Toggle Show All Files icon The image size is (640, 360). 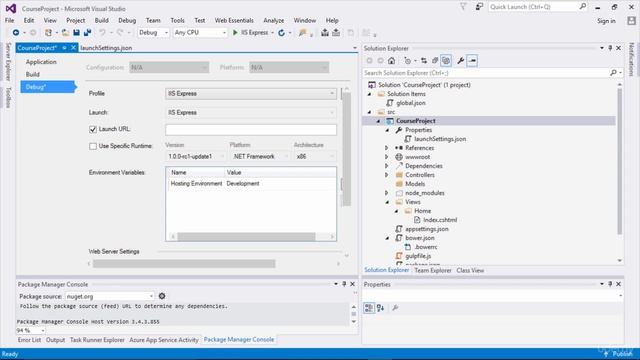click(446, 61)
